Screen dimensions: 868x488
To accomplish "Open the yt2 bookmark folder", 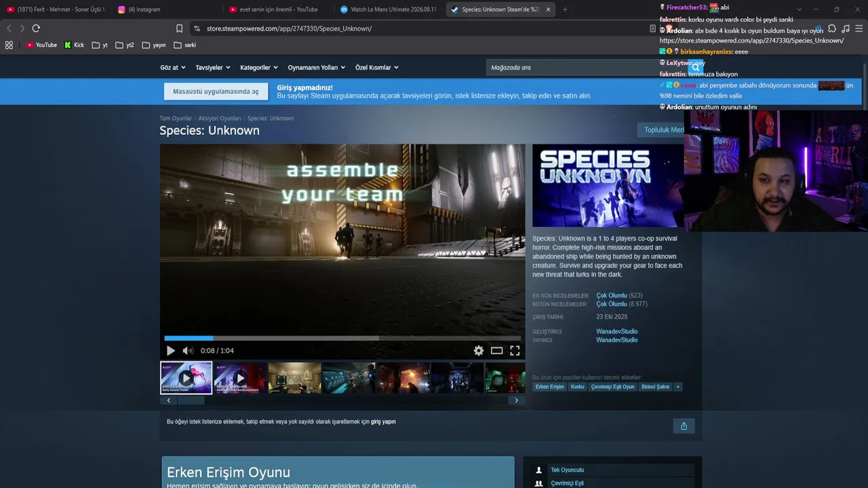I will [x=125, y=45].
